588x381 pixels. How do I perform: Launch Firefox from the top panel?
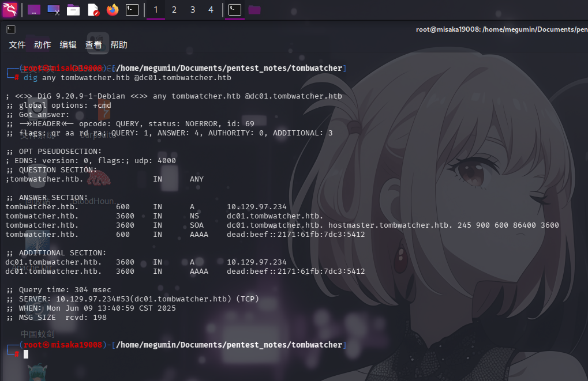[113, 10]
